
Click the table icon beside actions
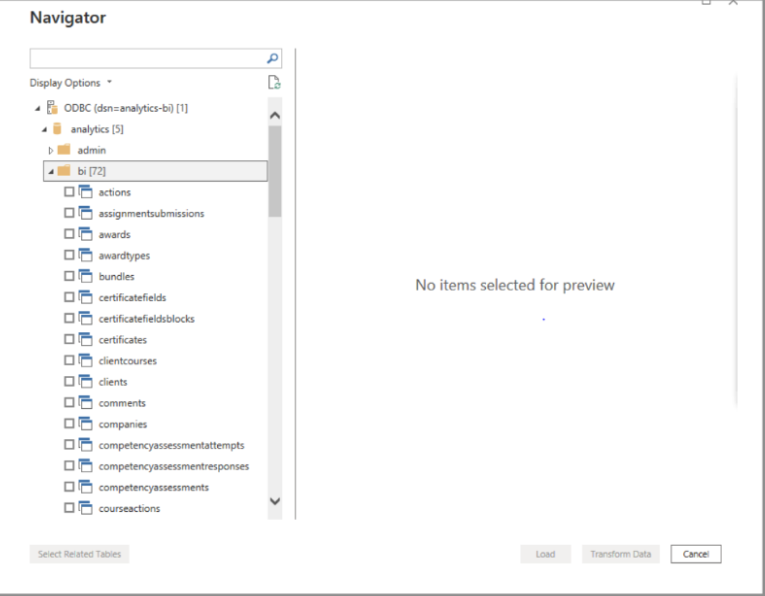click(86, 192)
